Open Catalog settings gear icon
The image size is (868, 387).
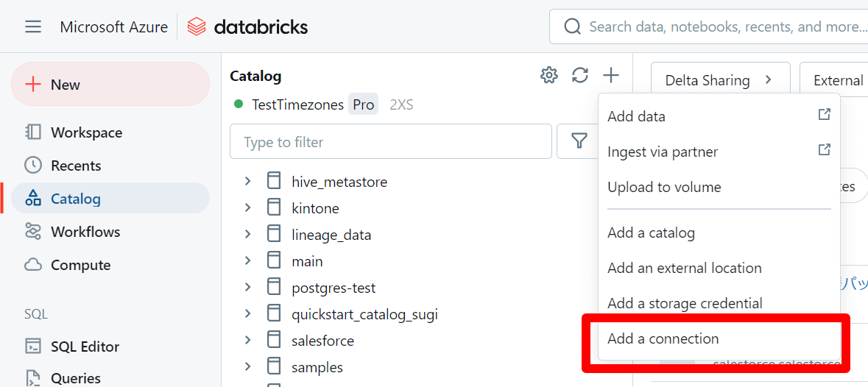(x=548, y=75)
